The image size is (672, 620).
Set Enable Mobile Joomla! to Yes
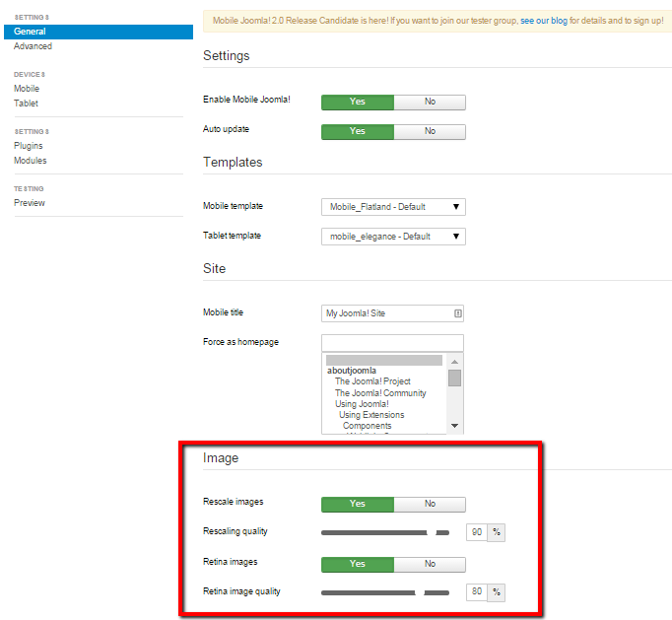click(x=358, y=103)
